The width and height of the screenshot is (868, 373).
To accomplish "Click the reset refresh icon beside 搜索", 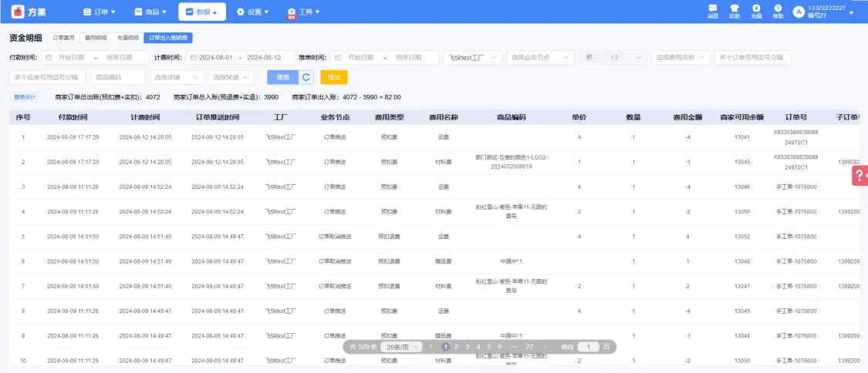I will (x=306, y=77).
